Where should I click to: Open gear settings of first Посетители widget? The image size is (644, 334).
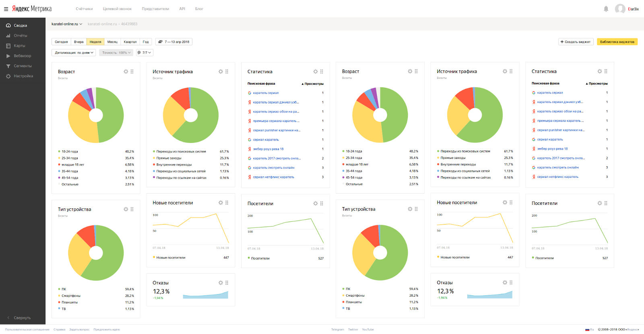tap(316, 204)
